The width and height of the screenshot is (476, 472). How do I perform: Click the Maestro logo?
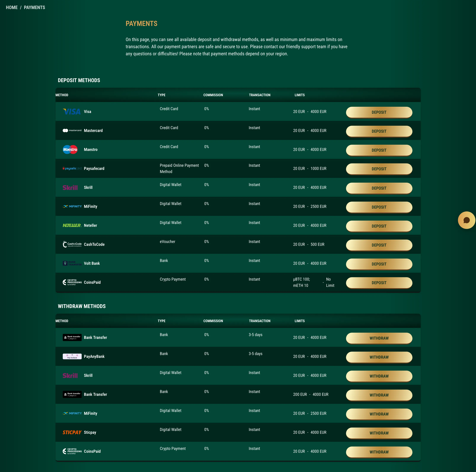pyautogui.click(x=70, y=149)
